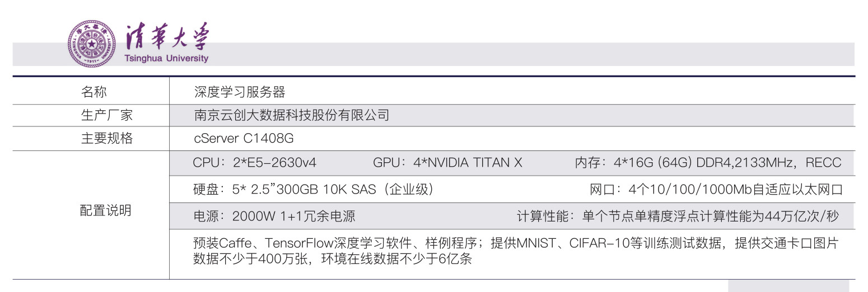Select the 主要规格 row label
The image size is (868, 292).
106,138
